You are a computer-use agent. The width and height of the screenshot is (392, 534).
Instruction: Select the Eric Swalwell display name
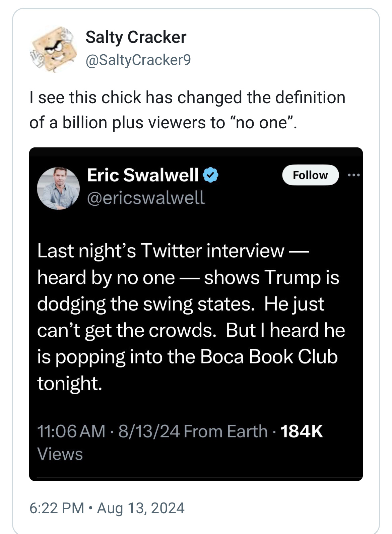tap(143, 175)
